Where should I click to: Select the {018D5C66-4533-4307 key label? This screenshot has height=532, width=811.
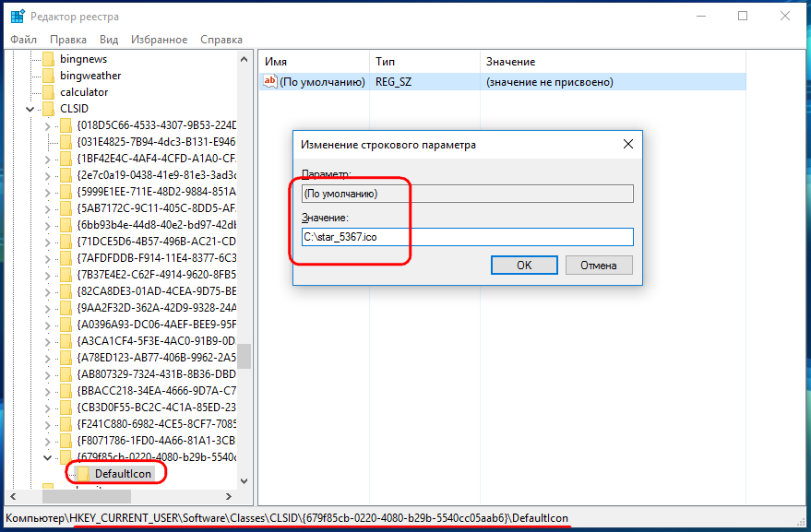click(156, 125)
